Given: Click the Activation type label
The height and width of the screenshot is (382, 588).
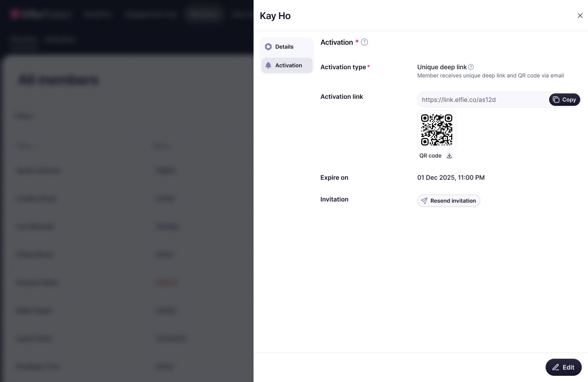Looking at the screenshot, I should [343, 67].
